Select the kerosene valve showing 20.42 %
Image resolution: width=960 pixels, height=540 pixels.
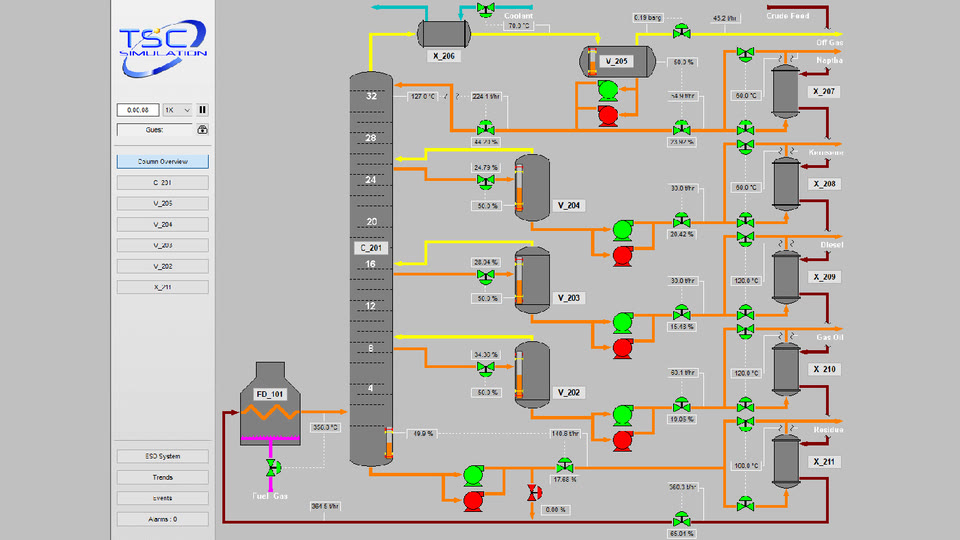pyautogui.click(x=681, y=220)
